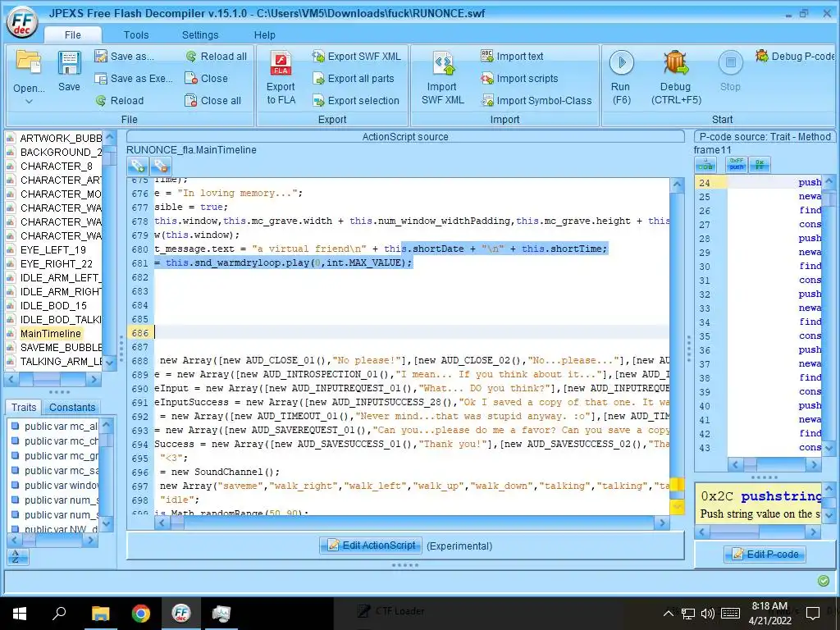The width and height of the screenshot is (840, 630).
Task: Click ActionScript horizontal scrollbar right arrow
Action: 662,523
